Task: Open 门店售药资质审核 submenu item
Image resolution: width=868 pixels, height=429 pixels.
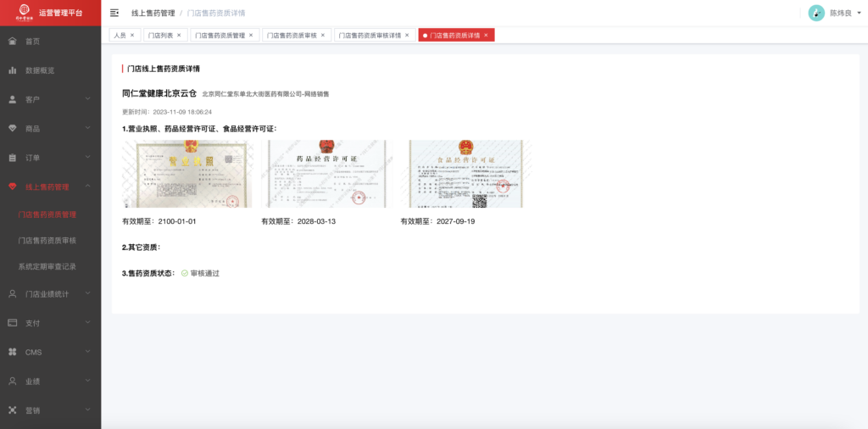Action: [x=47, y=240]
